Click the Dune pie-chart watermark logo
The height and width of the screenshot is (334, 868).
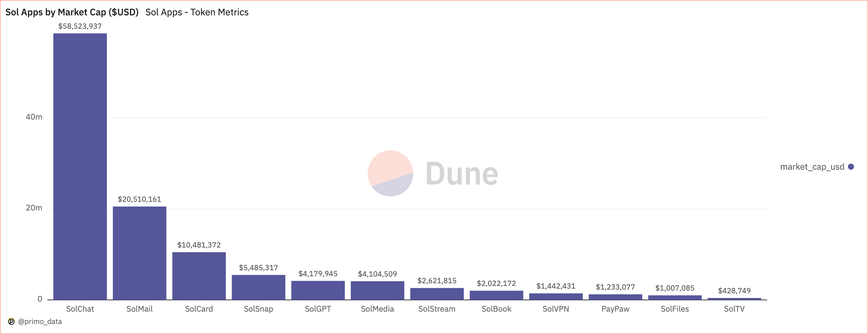coord(390,174)
